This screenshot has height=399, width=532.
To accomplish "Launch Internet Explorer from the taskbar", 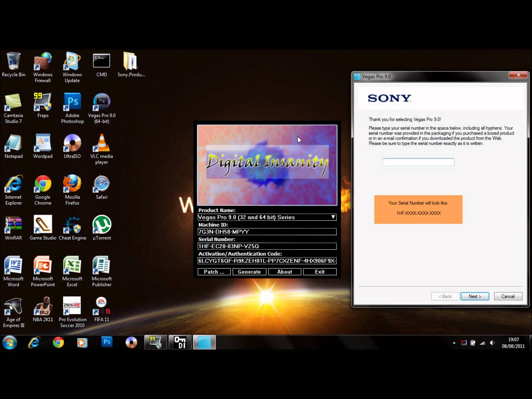I will point(34,343).
